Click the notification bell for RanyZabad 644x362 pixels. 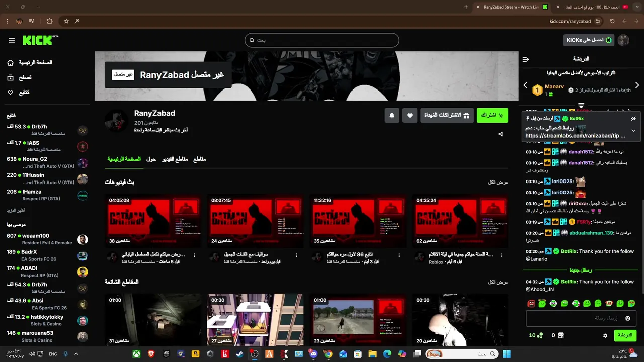(x=392, y=115)
